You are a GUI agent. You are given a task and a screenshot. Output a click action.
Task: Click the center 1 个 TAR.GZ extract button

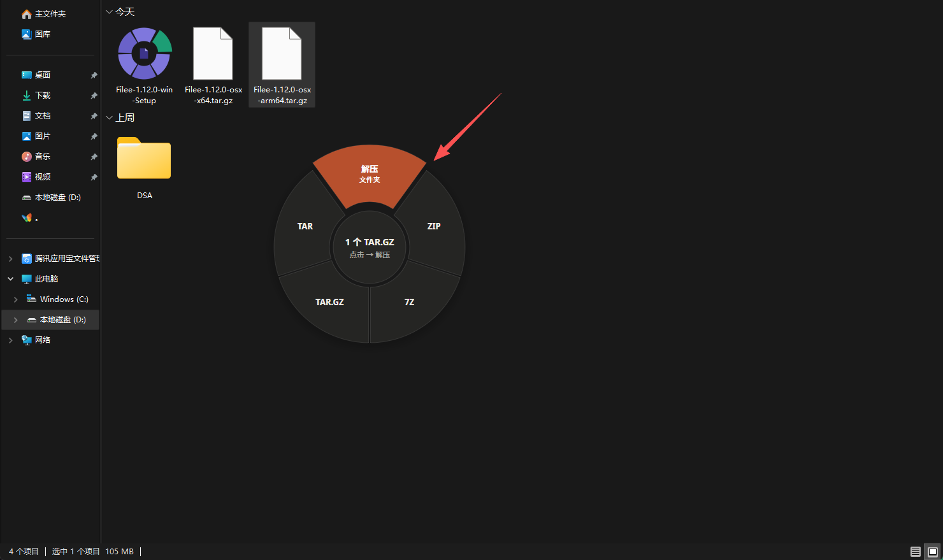pos(370,248)
